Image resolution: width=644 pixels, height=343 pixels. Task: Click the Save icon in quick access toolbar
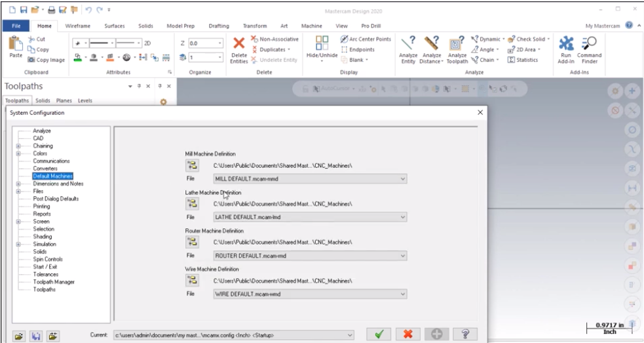[24, 9]
